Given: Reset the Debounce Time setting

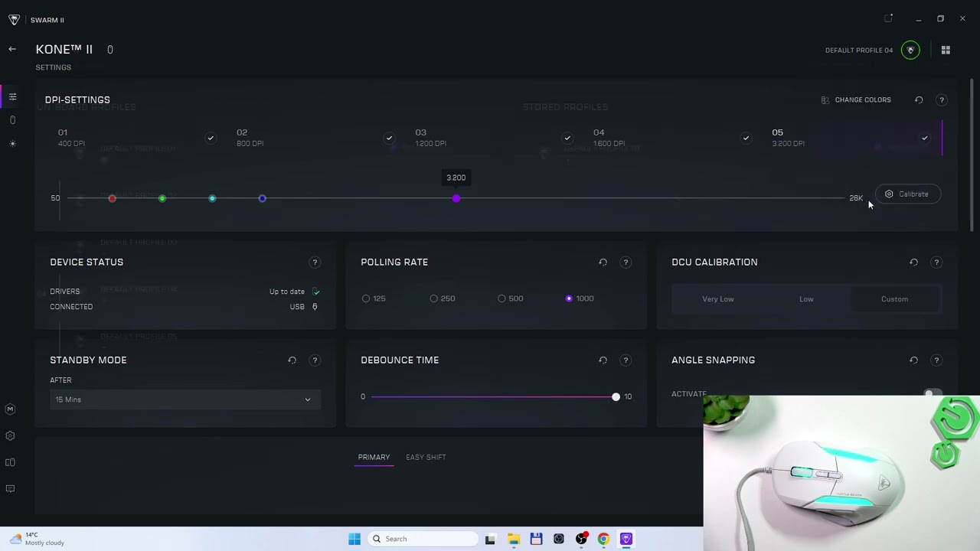Looking at the screenshot, I should pyautogui.click(x=603, y=360).
